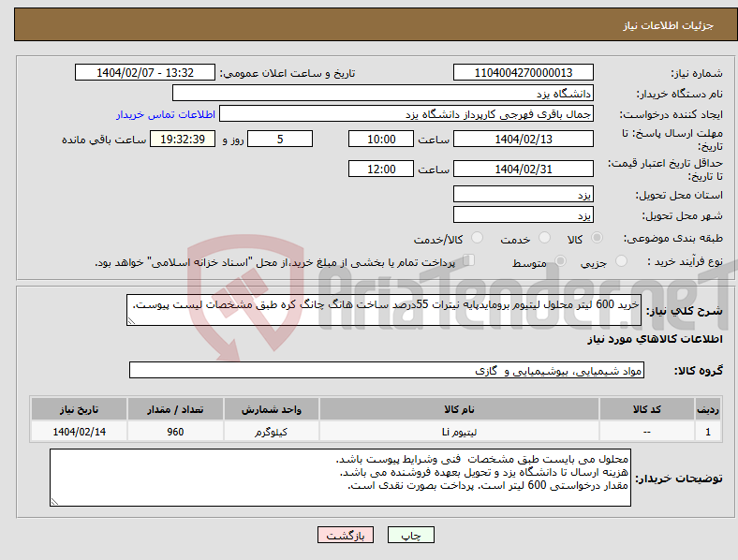Click the چاپ print button
738x560 pixels.
point(411,535)
